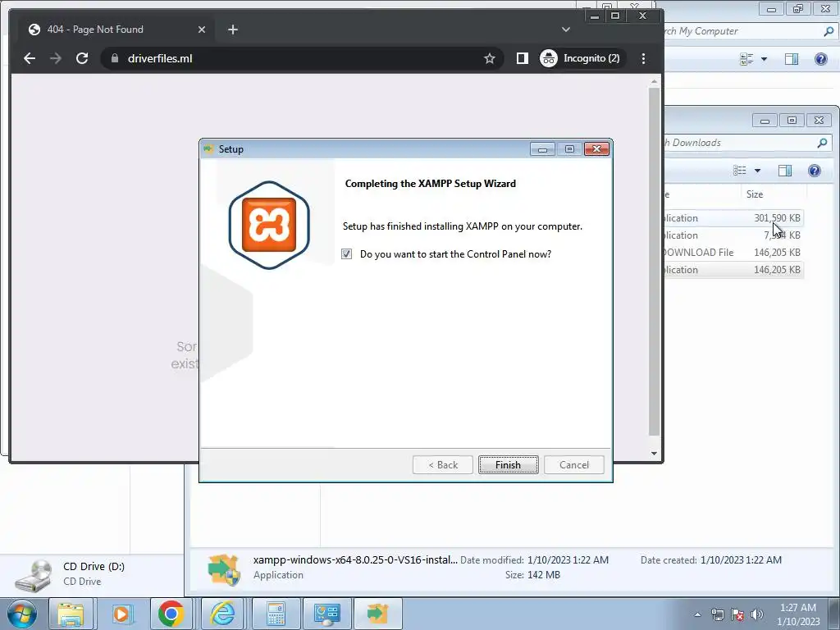Toggle preview pane in Downloads window

point(785,171)
